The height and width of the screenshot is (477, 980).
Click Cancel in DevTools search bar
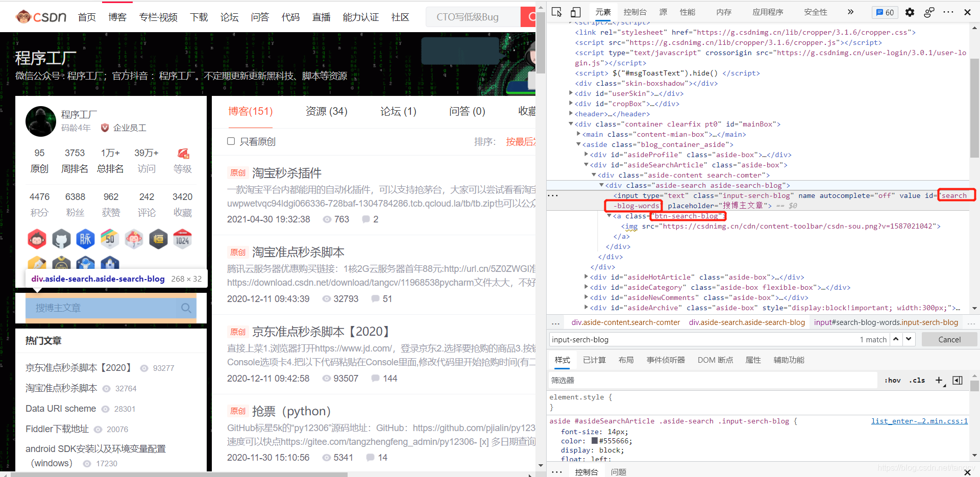coord(949,340)
